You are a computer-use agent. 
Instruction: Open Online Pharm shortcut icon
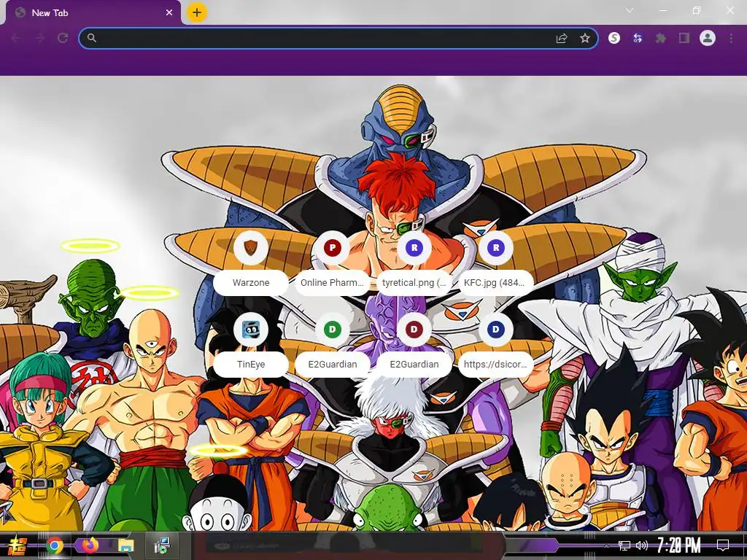333,248
